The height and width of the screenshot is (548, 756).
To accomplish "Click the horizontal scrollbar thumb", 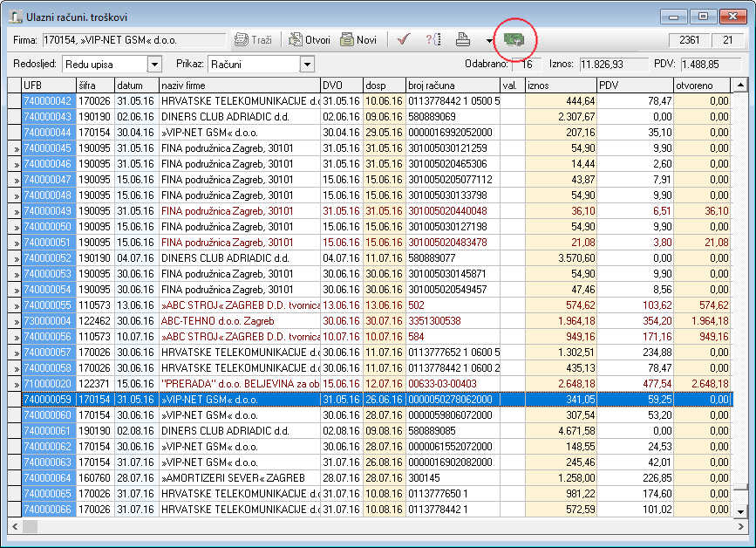I will coord(30,526).
